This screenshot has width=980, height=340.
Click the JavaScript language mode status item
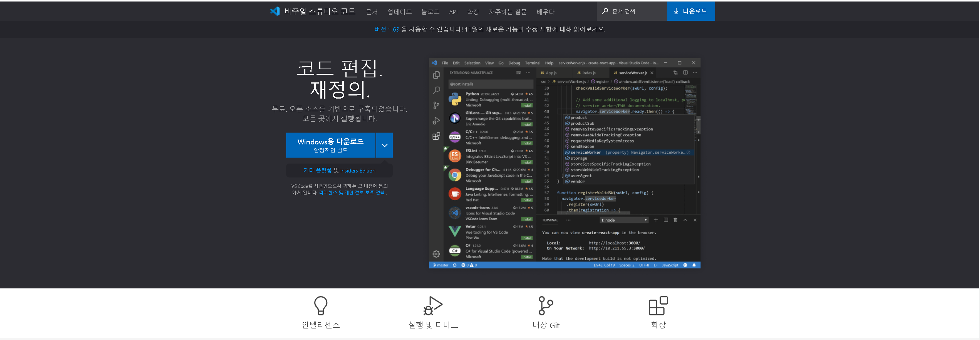670,265
